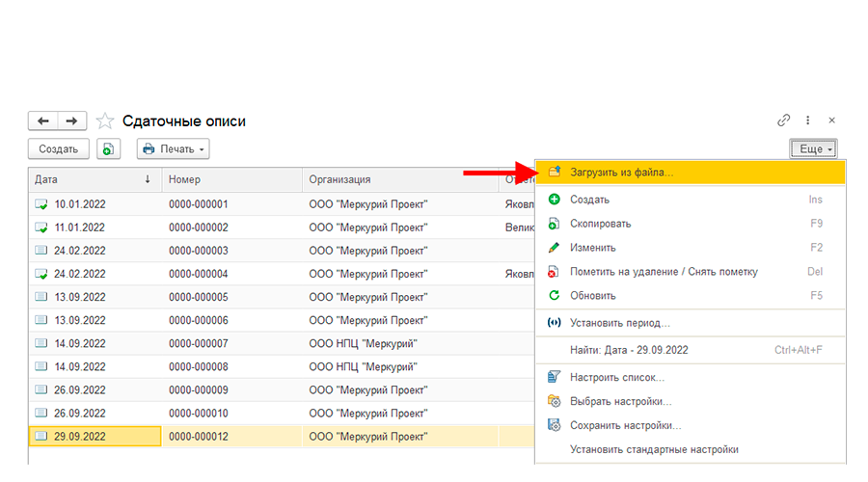Click the document icon of row 0000-000003

[41, 250]
